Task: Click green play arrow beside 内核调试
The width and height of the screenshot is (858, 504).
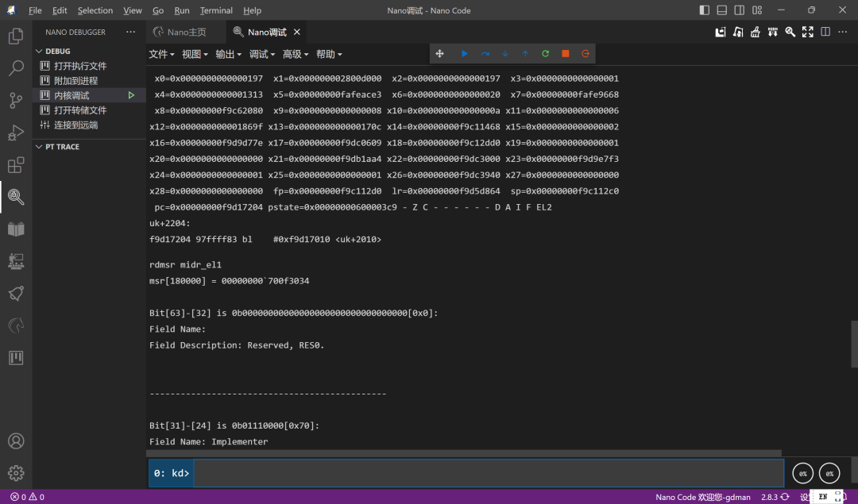Action: point(131,95)
